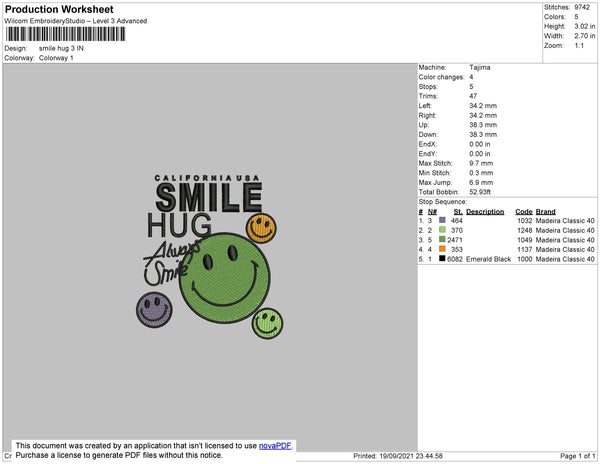This screenshot has height=464, width=600.
Task: Click the 'Code' column header
Action: pos(524,212)
